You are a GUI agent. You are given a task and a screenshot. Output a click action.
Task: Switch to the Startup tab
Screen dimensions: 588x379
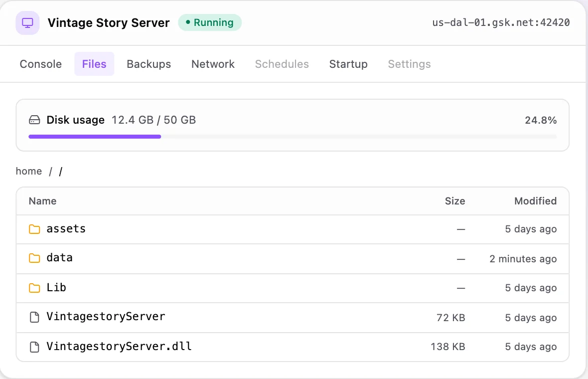tap(348, 64)
